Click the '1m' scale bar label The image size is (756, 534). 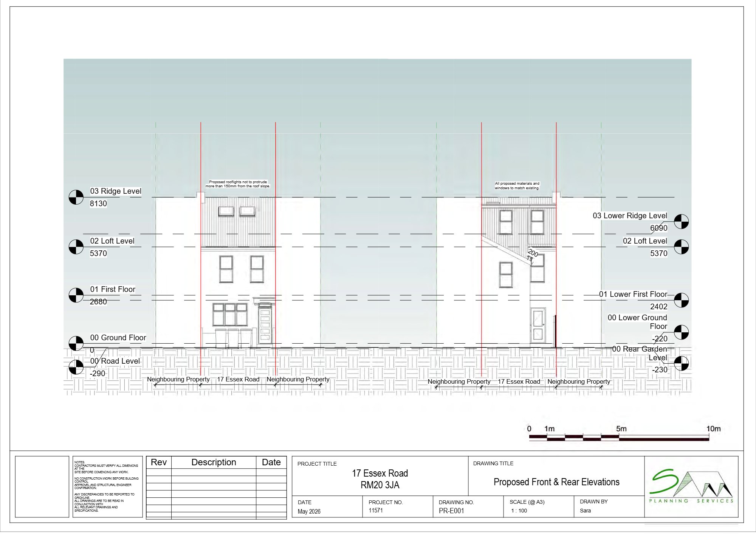(x=549, y=429)
